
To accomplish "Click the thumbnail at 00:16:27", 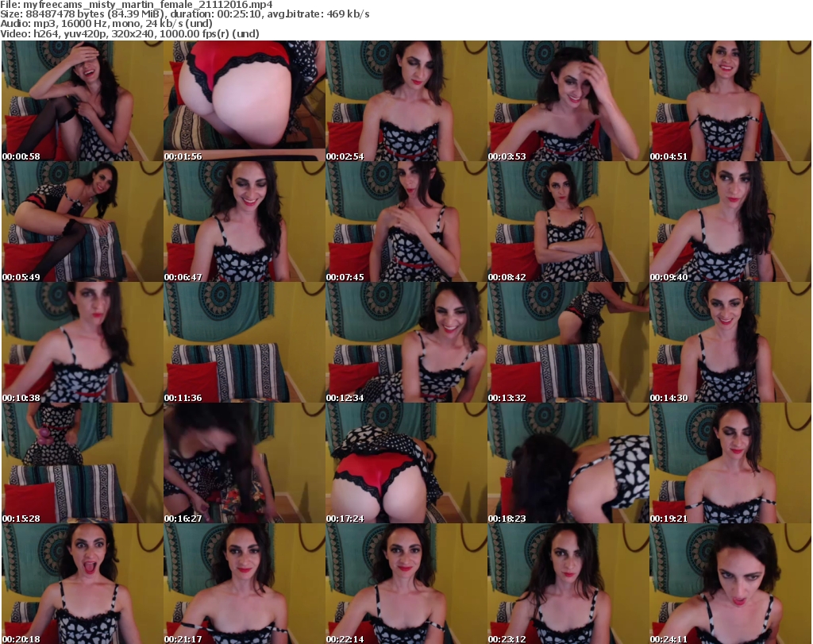I will tap(245, 463).
